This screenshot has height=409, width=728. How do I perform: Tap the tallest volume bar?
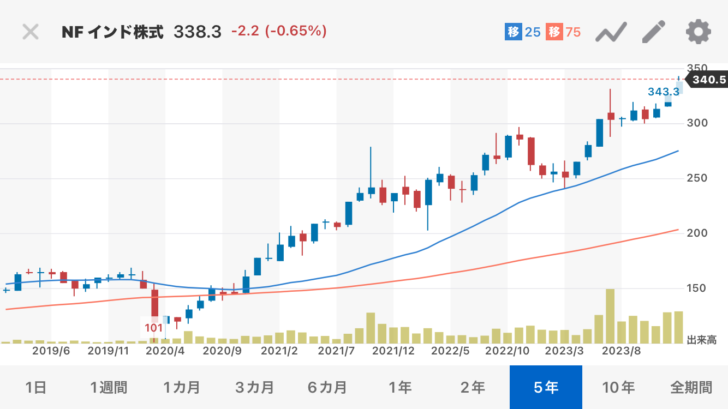[609, 316]
